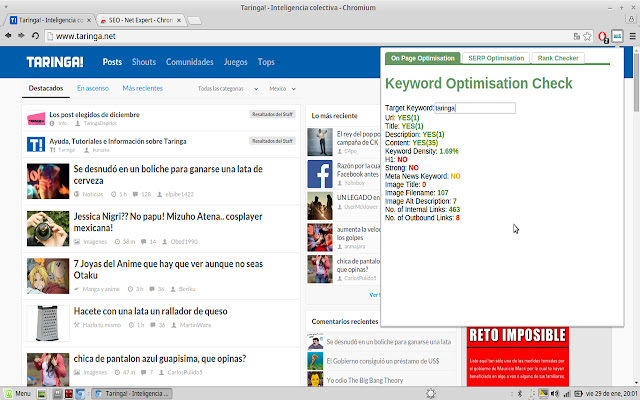Close the Taringa browser tab
This screenshot has height=400, width=640.
coord(89,20)
